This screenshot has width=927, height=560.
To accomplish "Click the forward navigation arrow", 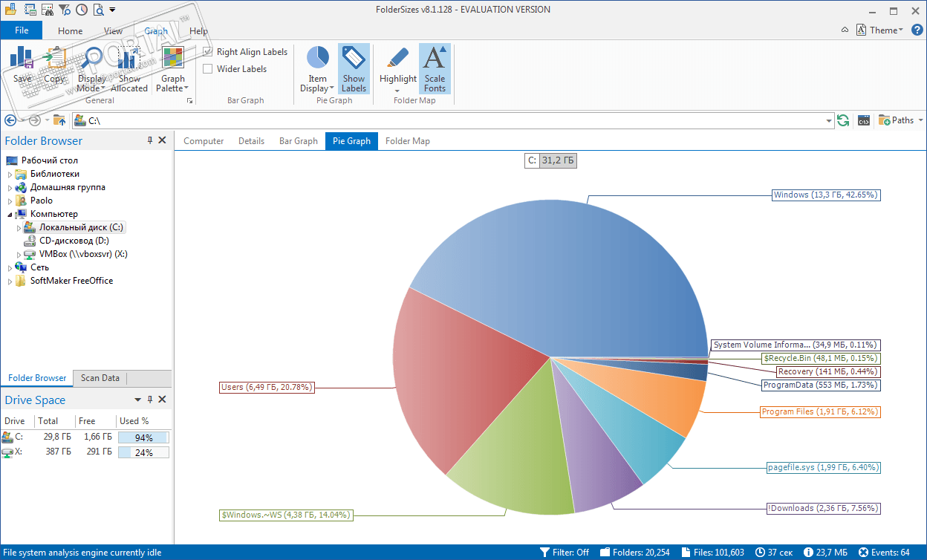I will pos(34,120).
